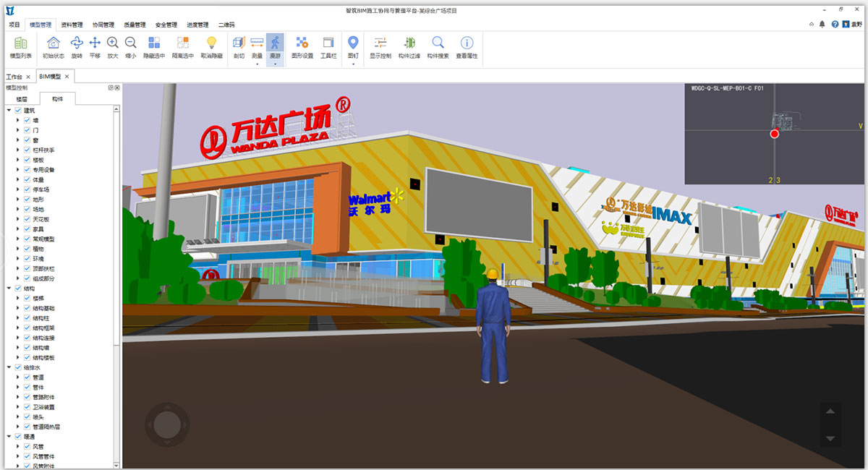Switch to 资料管理 ribbon tab
Viewport: 868px width, 470px height.
[x=72, y=25]
